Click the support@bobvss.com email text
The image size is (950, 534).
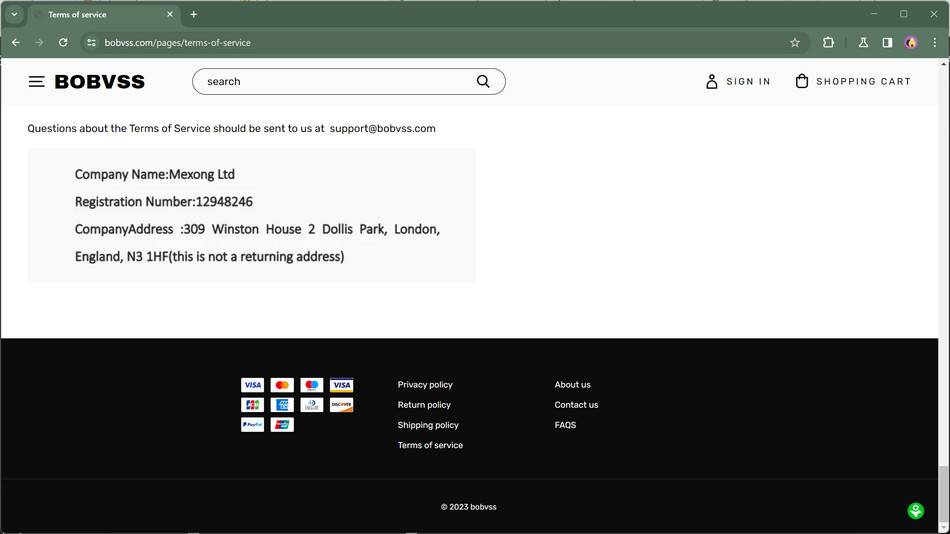[x=382, y=128]
